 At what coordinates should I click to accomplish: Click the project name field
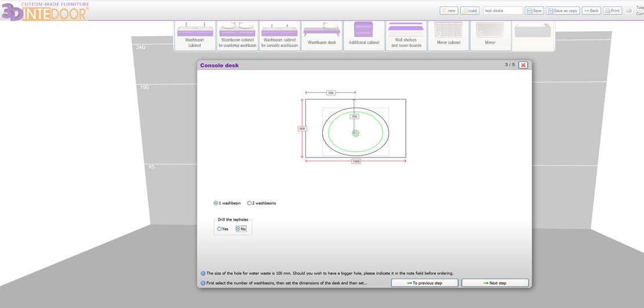[x=502, y=10]
